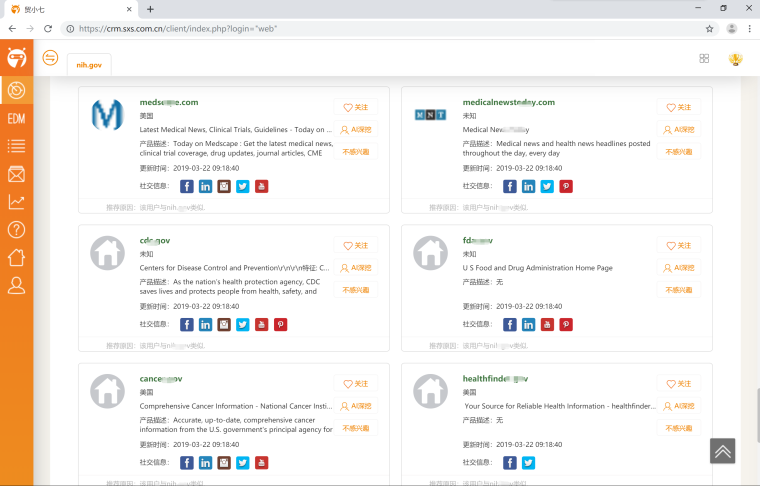760x486 pixels.
Task: Open Facebook icon on healthfinder card
Action: [x=510, y=462]
